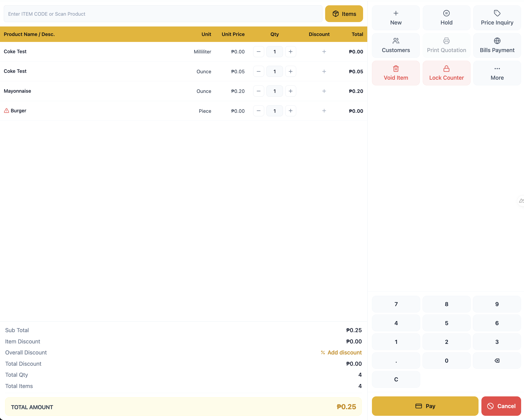Cancel the transaction
This screenshot has height=420, width=524.
[501, 406]
